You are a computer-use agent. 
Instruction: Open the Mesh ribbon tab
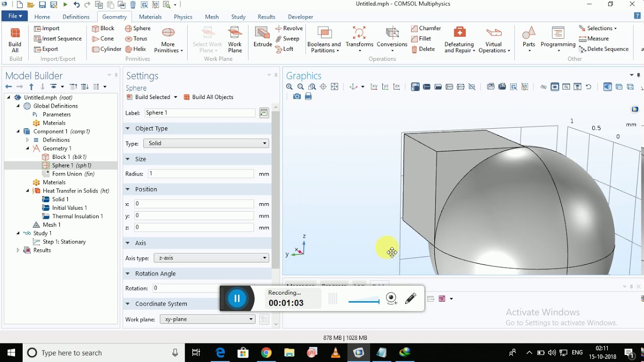[x=212, y=17]
